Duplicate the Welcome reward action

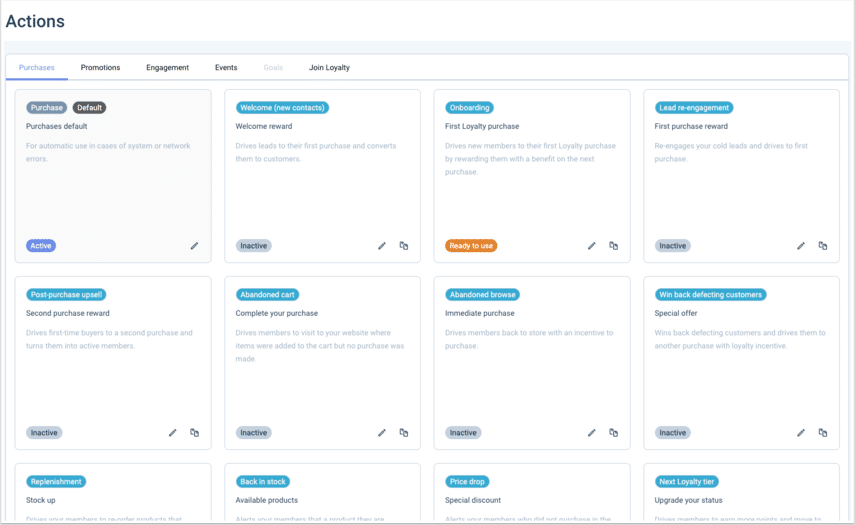[404, 246]
